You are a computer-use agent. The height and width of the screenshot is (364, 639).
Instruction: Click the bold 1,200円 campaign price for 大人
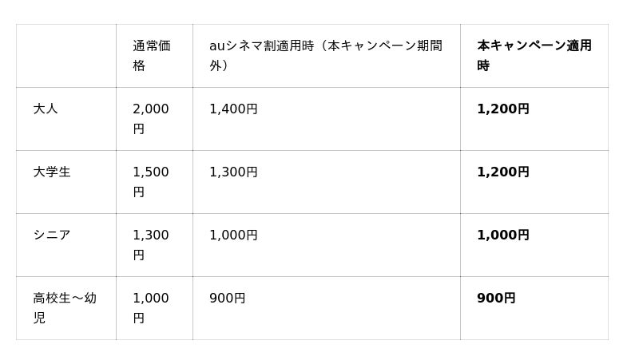pyautogui.click(x=503, y=109)
